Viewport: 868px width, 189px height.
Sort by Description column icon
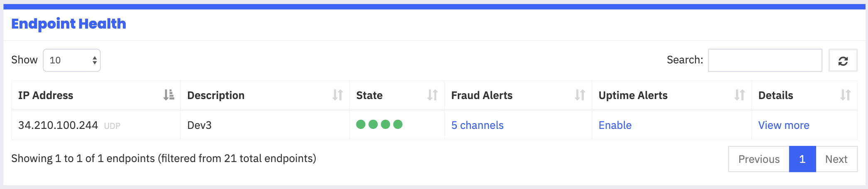pos(338,95)
